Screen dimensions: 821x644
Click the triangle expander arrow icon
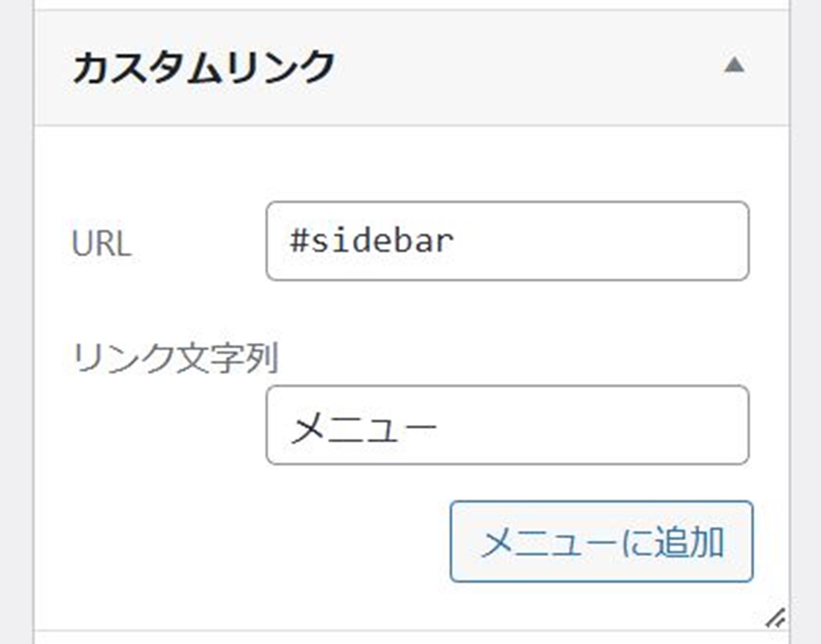coord(734,65)
